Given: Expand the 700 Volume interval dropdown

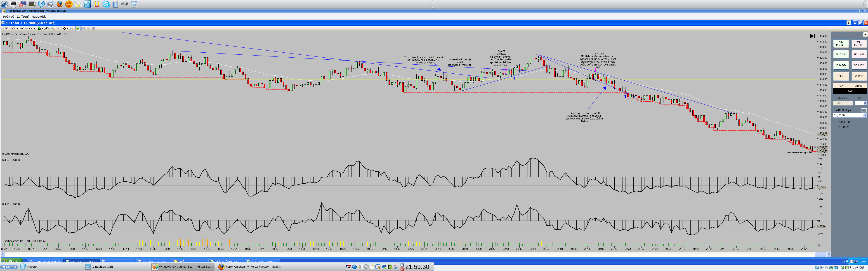Looking at the screenshot, I should tap(27, 29).
